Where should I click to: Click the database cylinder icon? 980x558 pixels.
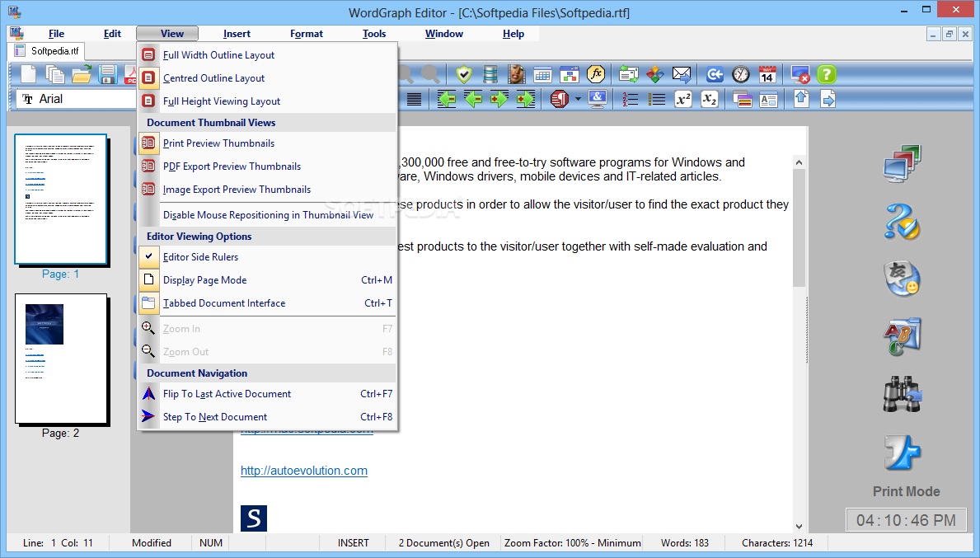tap(490, 74)
